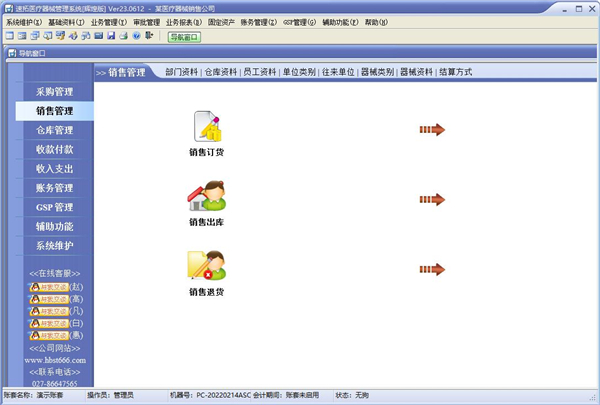Open the 结算方式 link
This screenshot has height=405, width=600.
[456, 72]
